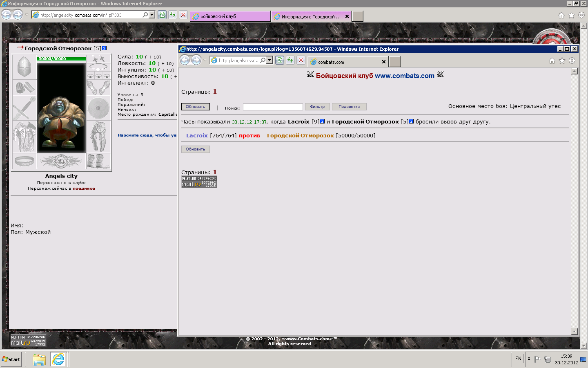This screenshot has width=588, height=368.
Task: Click поединке link in character status
Action: pyautogui.click(x=84, y=188)
